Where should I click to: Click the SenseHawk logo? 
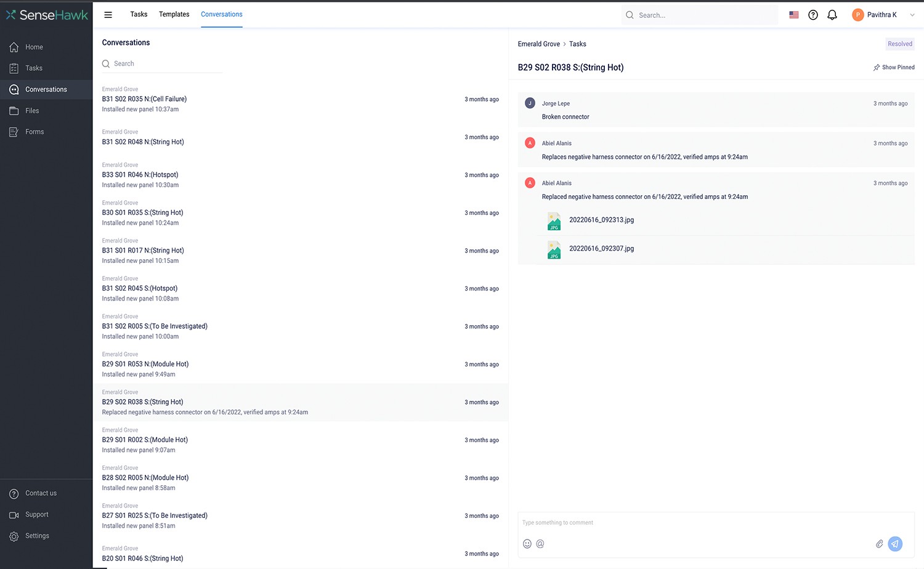(47, 15)
